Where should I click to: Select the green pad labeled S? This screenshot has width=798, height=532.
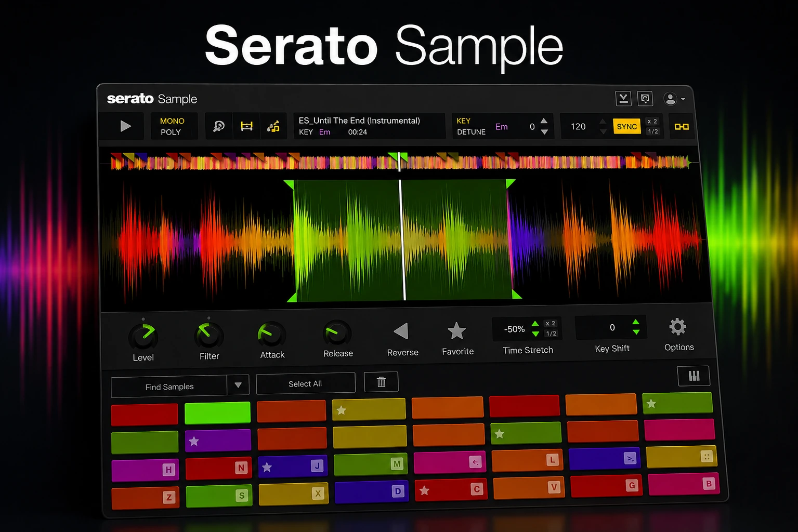point(219,496)
